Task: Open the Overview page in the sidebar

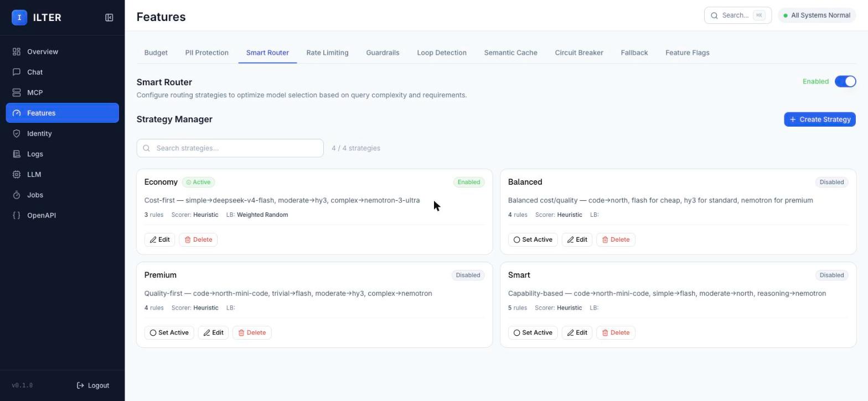Action: coord(62,51)
